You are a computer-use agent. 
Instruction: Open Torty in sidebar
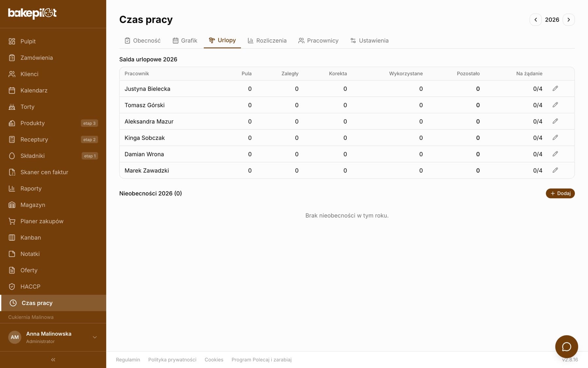pyautogui.click(x=53, y=107)
